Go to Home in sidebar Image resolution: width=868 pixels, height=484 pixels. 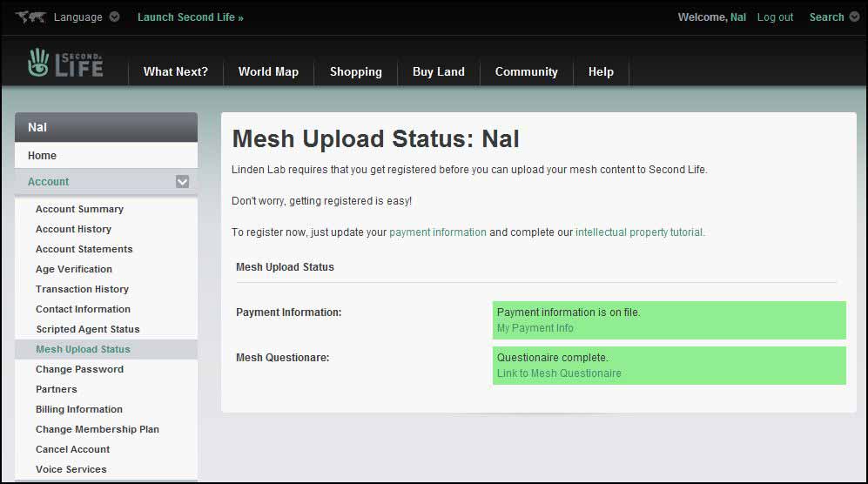coord(42,156)
